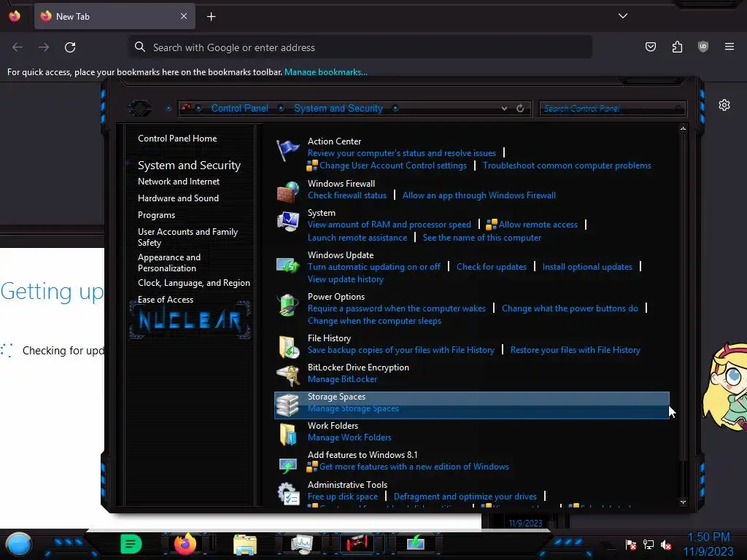
Task: Click Change User Account Control settings
Action: coord(393,166)
